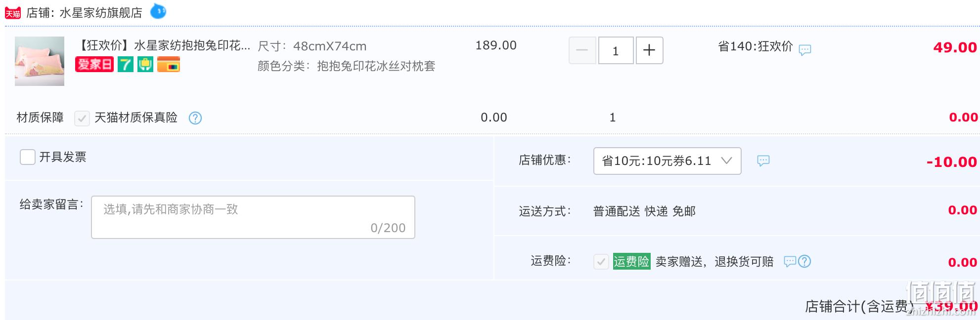The image size is (980, 320).
Task: Click the help icon next to 运费险 description
Action: coord(804,261)
